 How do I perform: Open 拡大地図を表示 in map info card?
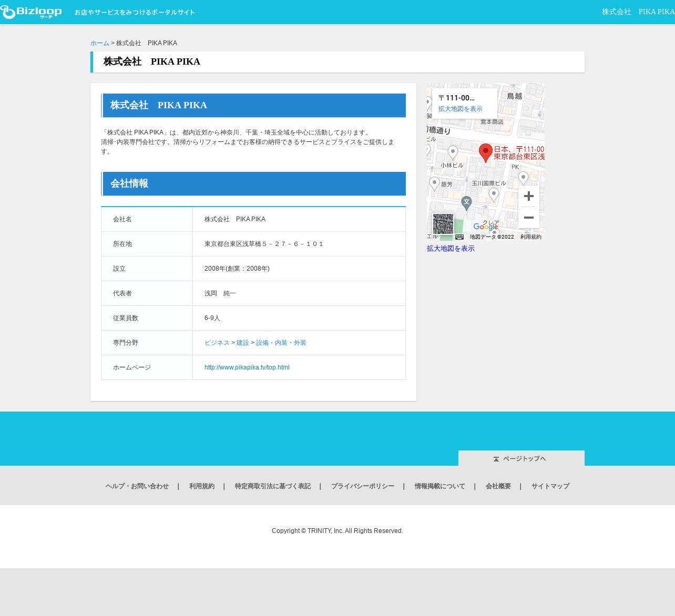coord(461,109)
